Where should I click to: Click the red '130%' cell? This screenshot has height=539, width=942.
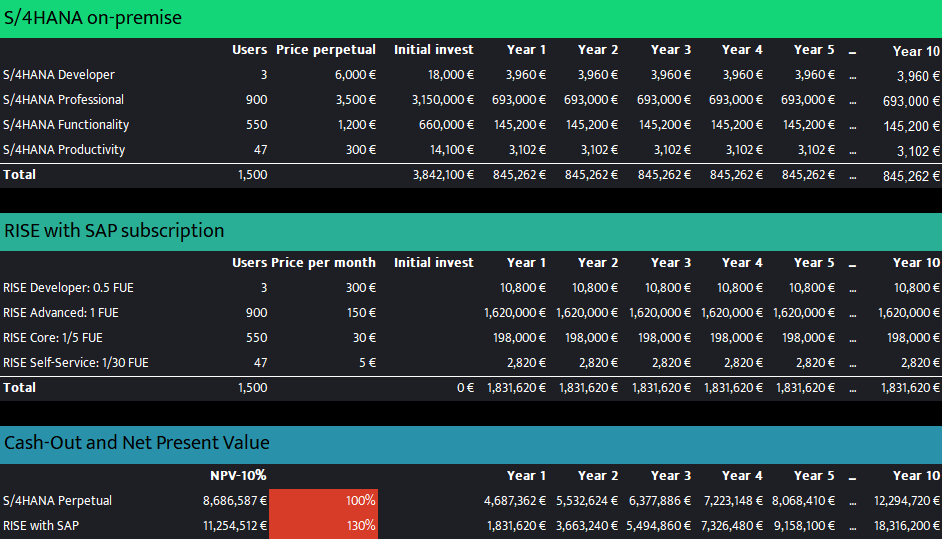(323, 526)
